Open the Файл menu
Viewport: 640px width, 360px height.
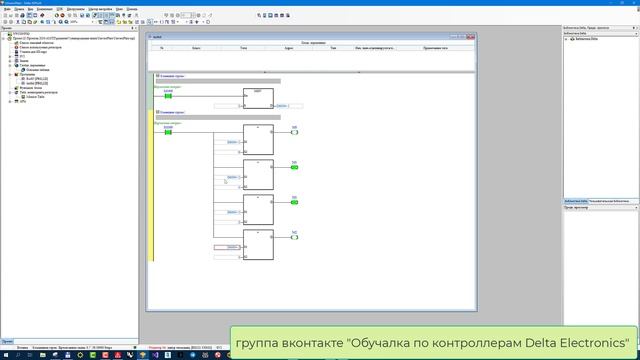[x=7, y=9]
